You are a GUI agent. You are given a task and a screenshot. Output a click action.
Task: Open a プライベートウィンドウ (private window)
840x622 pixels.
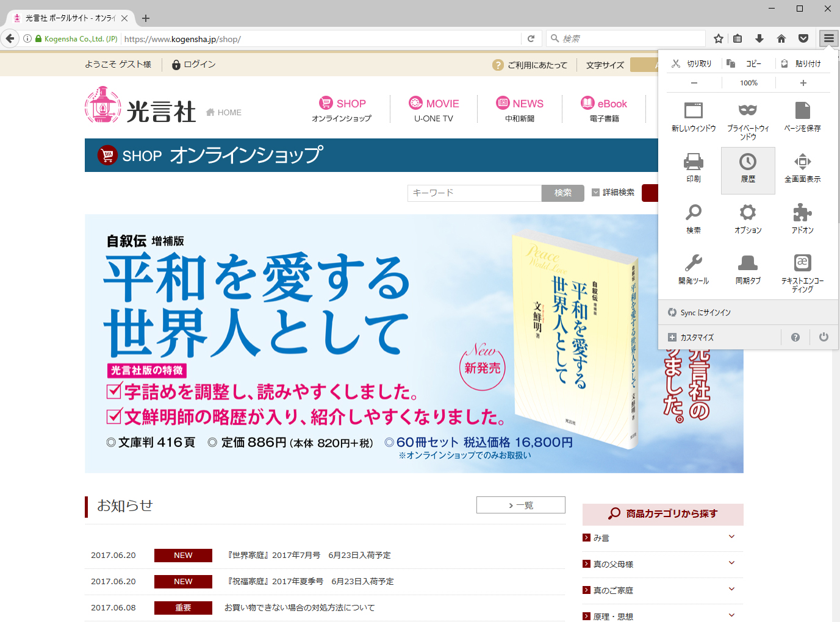tap(748, 120)
